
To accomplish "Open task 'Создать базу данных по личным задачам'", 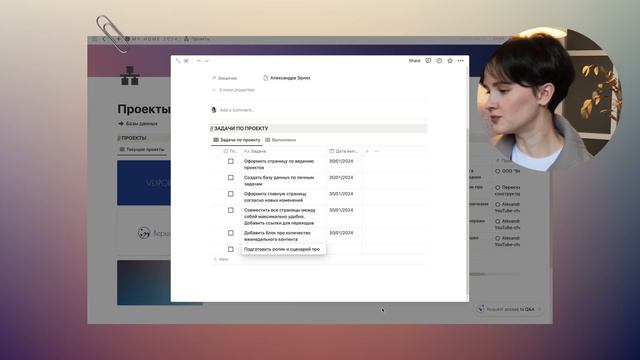I will click(279, 181).
